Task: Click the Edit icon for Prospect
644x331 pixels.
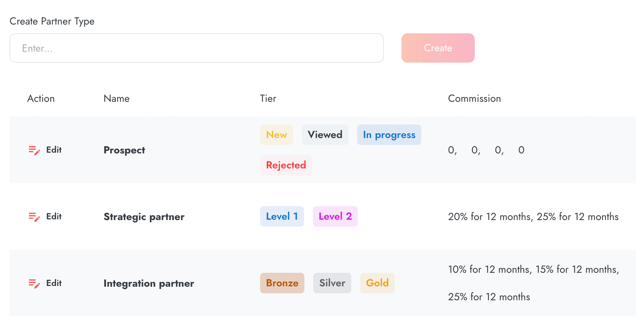Action: tap(34, 150)
